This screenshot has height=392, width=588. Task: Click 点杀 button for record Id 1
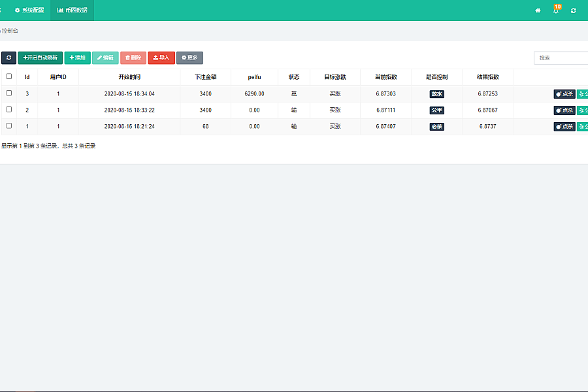click(x=564, y=127)
